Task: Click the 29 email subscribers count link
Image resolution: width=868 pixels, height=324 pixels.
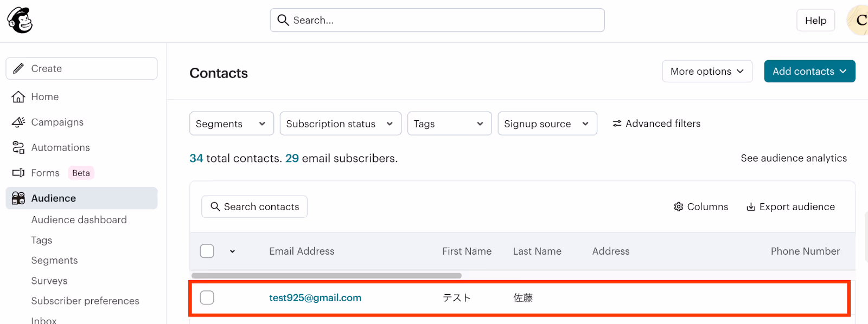Action: click(292, 158)
